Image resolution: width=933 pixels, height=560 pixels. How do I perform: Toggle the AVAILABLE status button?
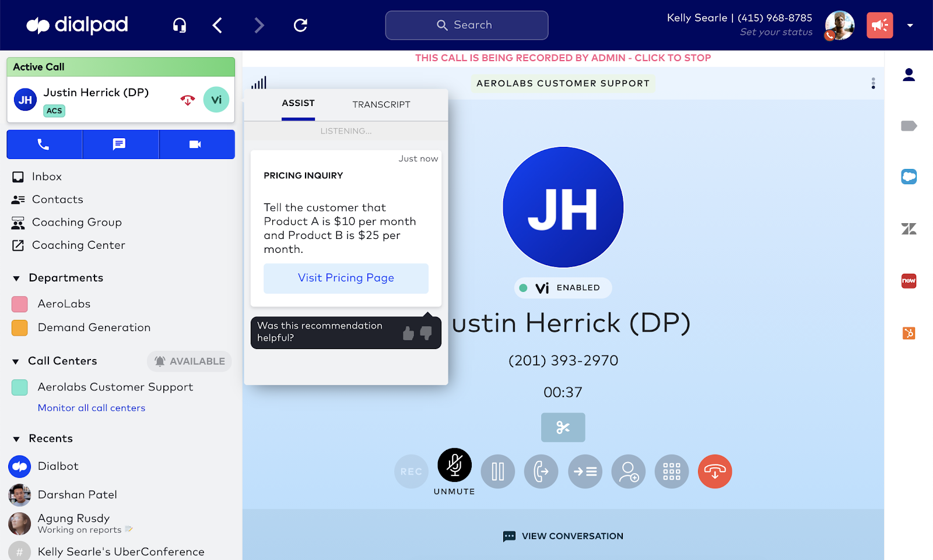190,361
